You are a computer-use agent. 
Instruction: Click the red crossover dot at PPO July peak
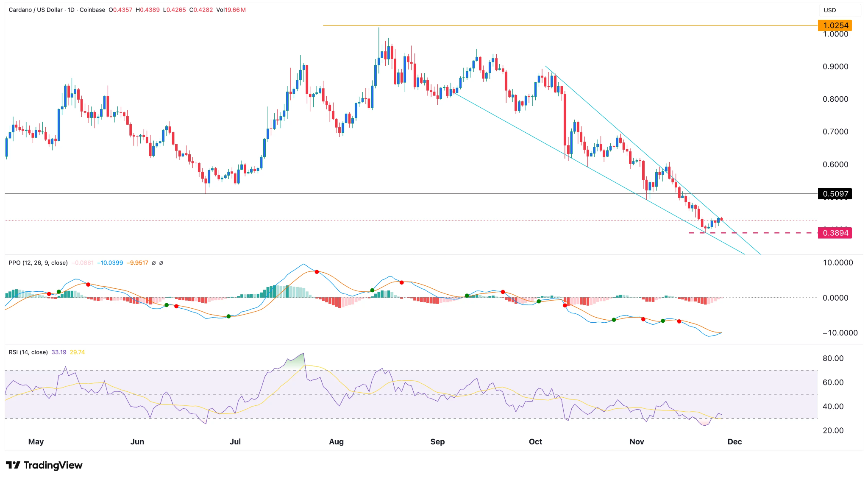(x=317, y=271)
